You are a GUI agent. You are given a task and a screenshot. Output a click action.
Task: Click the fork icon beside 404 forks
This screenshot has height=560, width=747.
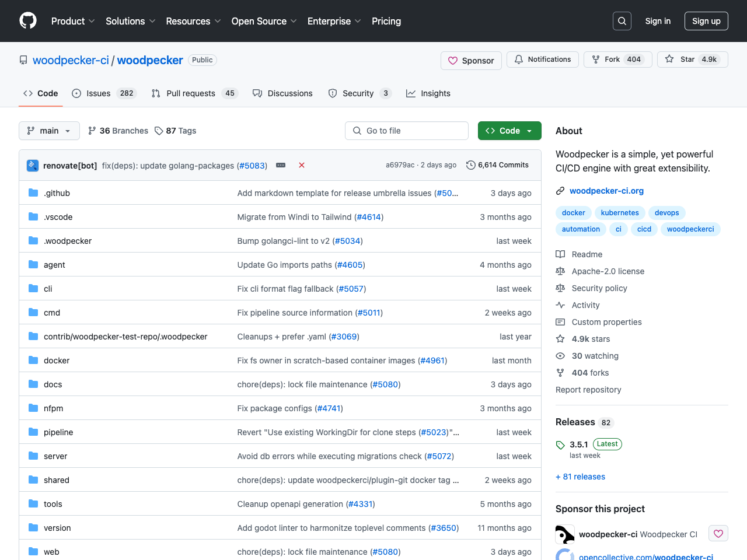560,373
